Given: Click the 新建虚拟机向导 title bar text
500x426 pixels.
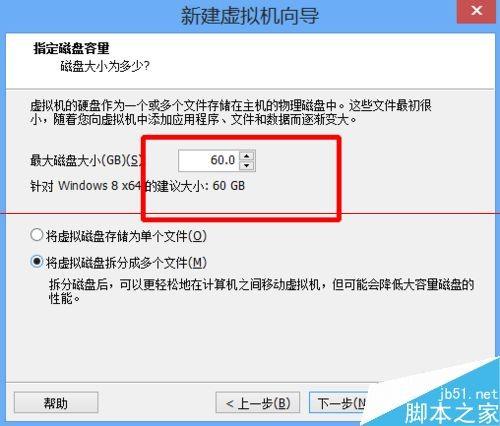Looking at the screenshot, I should (x=250, y=16).
